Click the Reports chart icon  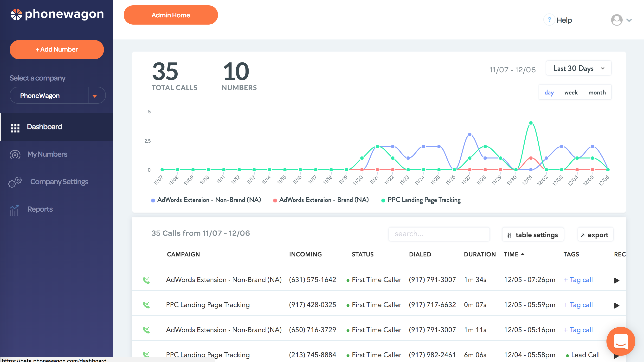[14, 210]
